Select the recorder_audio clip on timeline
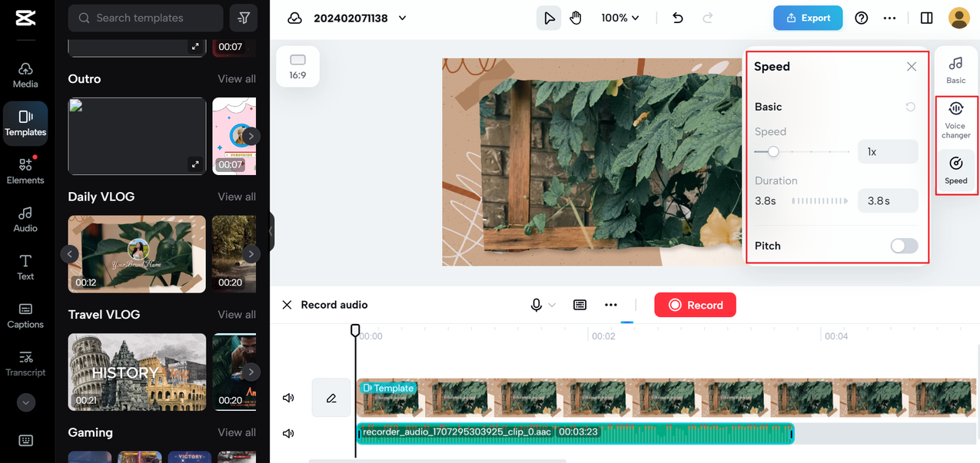 point(575,433)
